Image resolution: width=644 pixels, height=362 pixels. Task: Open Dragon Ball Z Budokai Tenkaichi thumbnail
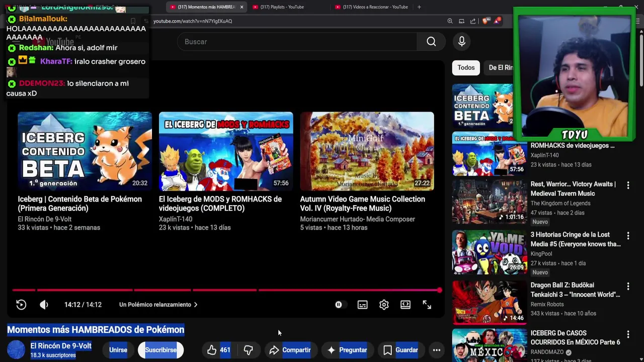490,303
